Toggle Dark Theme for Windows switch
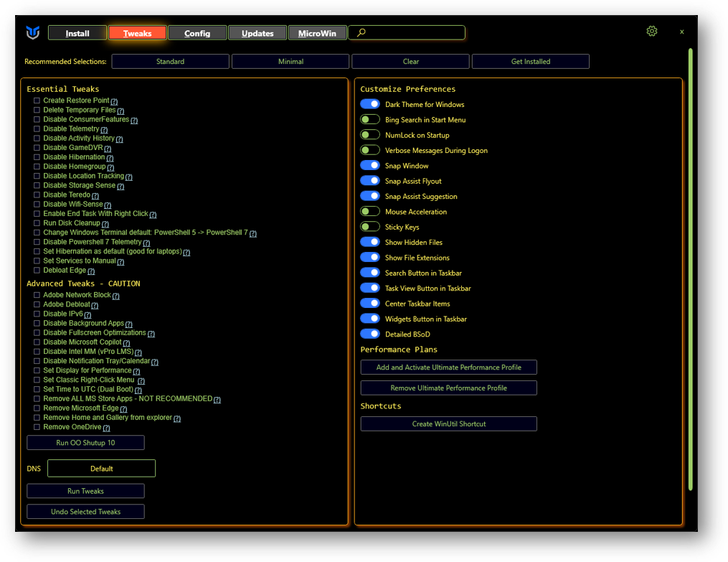This screenshot has height=562, width=728. click(x=370, y=104)
